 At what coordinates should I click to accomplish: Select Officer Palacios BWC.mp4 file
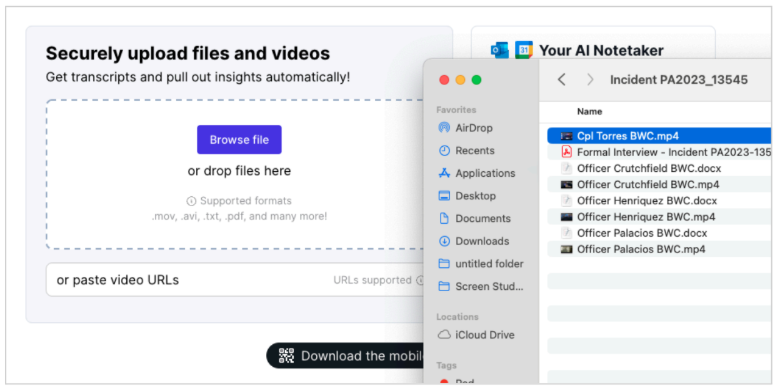click(x=659, y=249)
